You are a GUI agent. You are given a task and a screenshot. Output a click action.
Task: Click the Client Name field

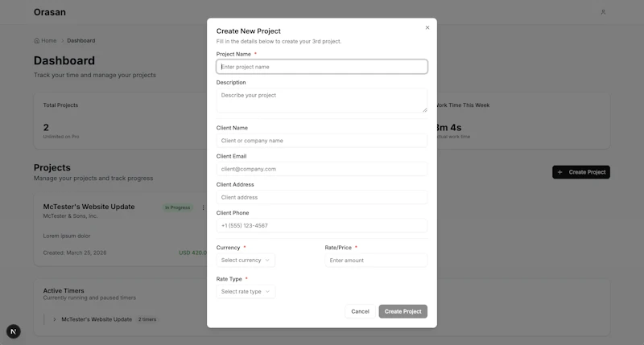tap(321, 140)
